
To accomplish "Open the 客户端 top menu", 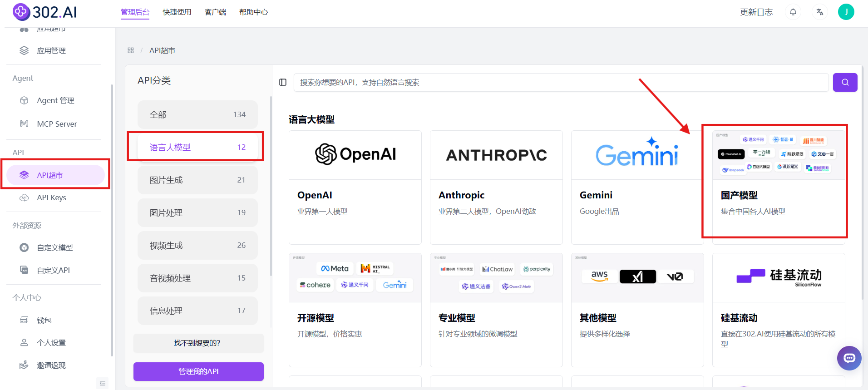I will (x=215, y=12).
